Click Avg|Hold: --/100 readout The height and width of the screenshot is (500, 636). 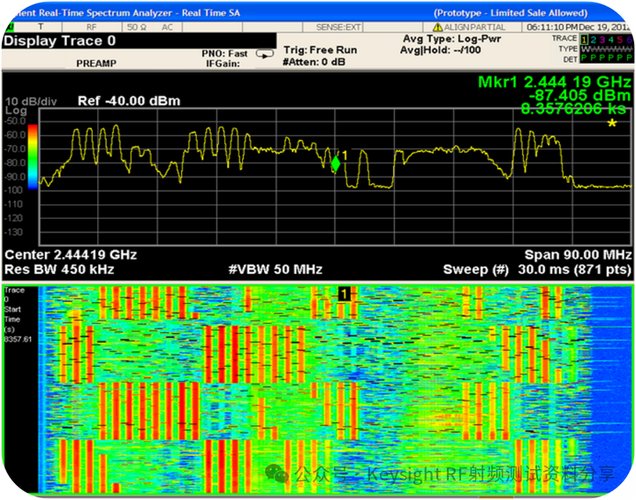pos(440,50)
